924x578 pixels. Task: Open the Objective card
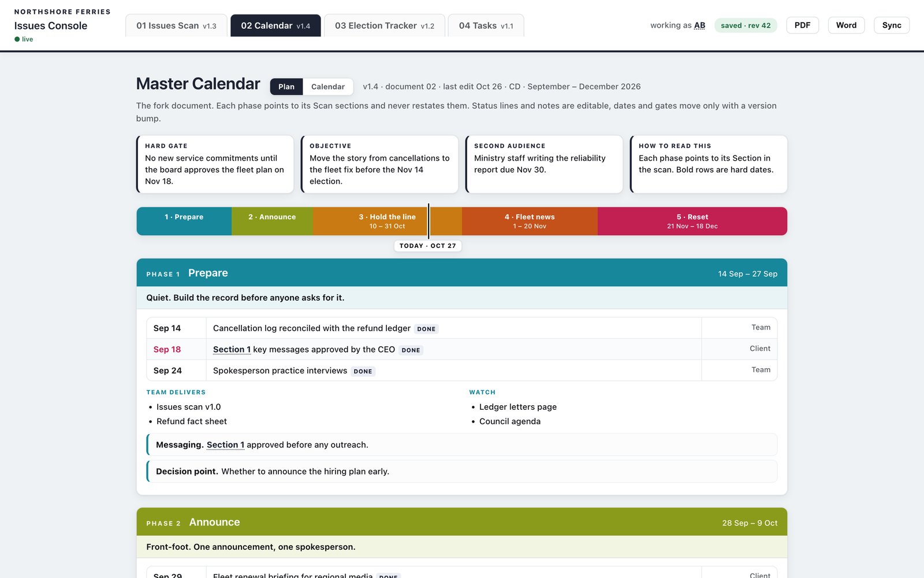[379, 164]
